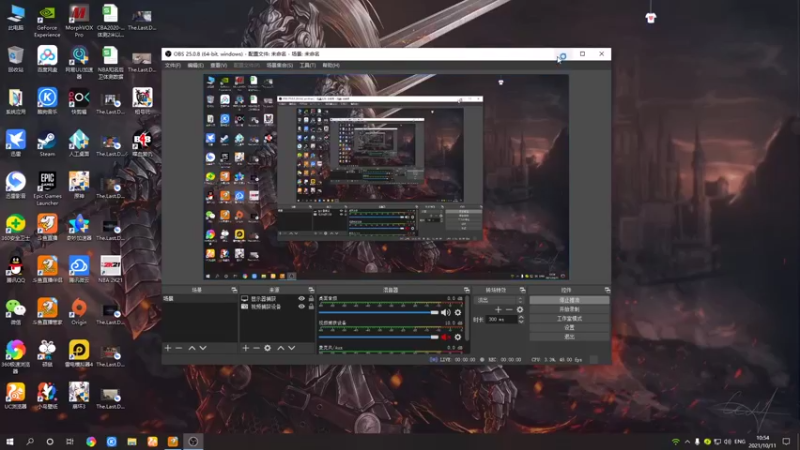Viewport: 800px width, 450px height.
Task: Toggle Display Capture source visibility eye
Action: tap(302, 298)
